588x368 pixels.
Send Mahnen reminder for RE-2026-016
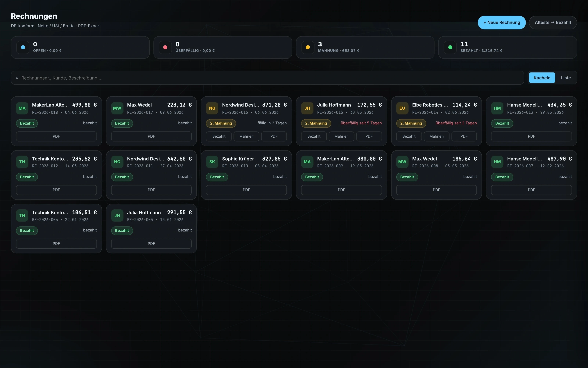246,136
